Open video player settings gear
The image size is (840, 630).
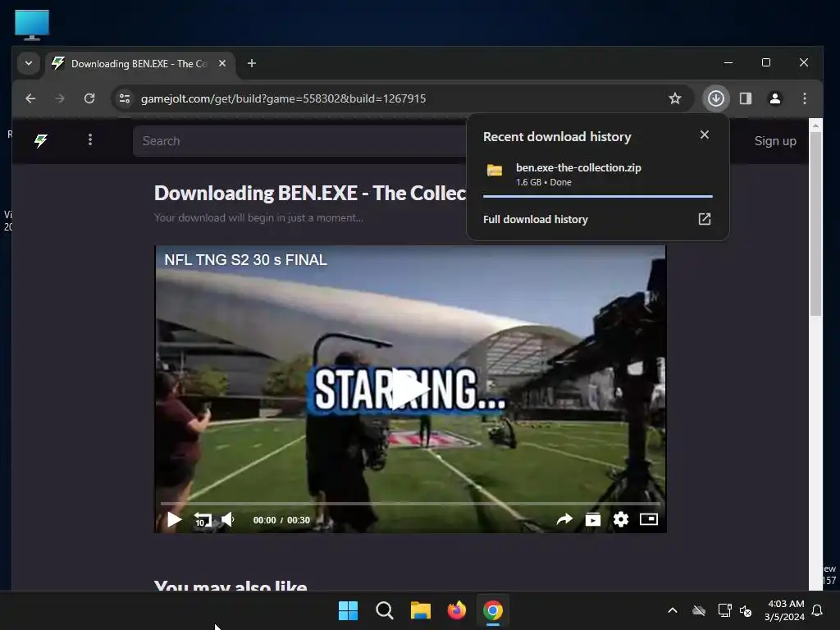coord(621,519)
